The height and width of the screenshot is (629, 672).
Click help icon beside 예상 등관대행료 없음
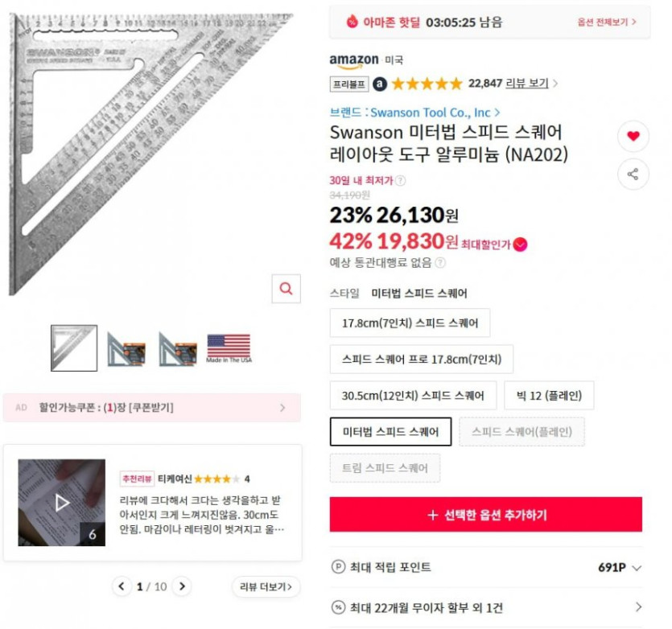pos(440,262)
